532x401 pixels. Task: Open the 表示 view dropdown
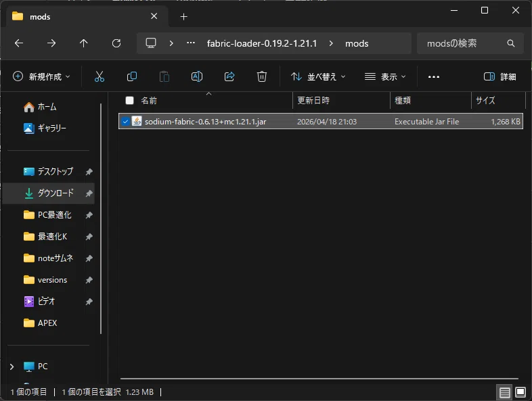(x=385, y=76)
